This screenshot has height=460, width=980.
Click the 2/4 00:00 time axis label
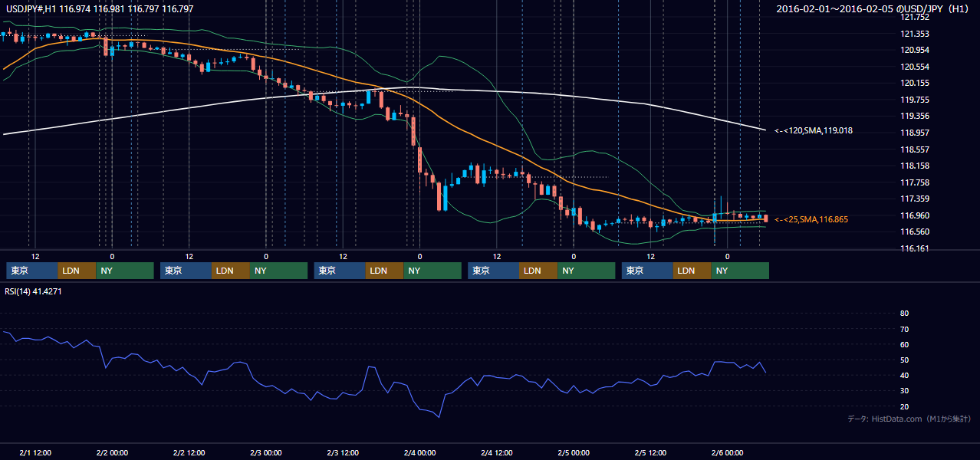419,453
